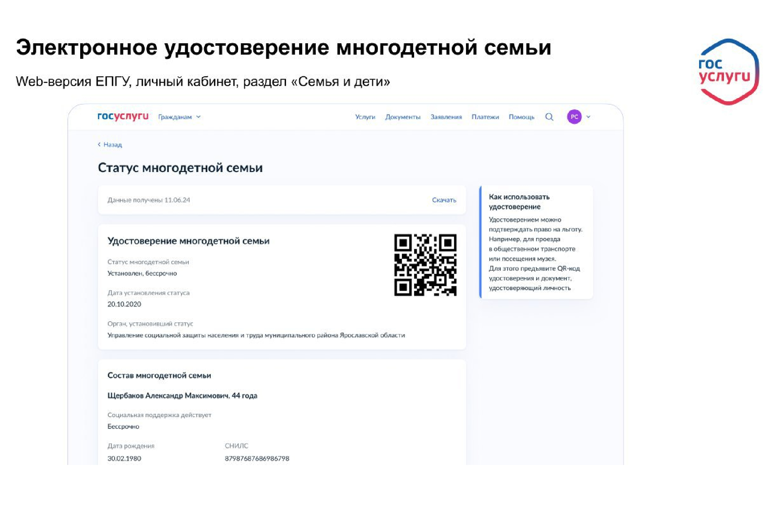The image size is (769, 532).
Task: Open the Помощь section
Action: pos(521,117)
